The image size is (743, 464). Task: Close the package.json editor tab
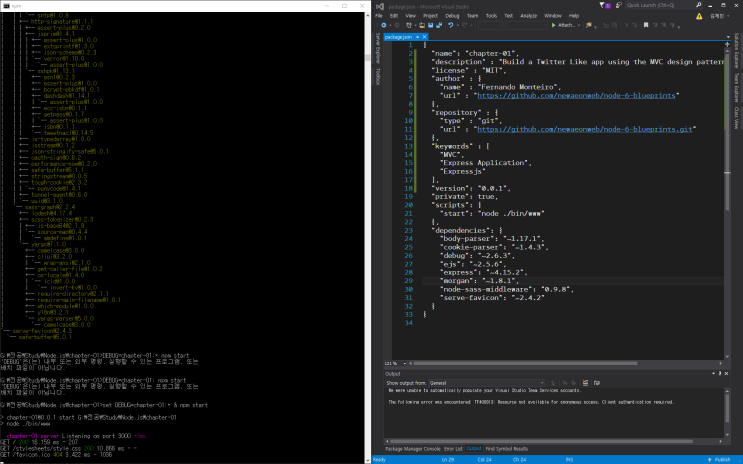(425, 37)
